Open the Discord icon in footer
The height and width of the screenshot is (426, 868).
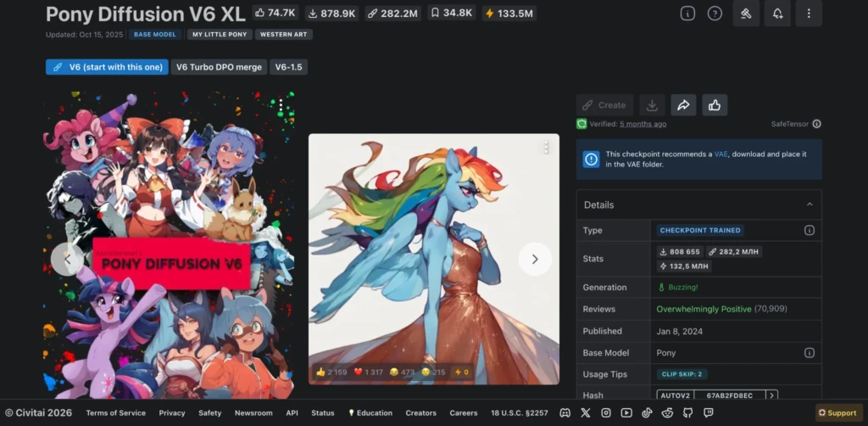pyautogui.click(x=565, y=412)
